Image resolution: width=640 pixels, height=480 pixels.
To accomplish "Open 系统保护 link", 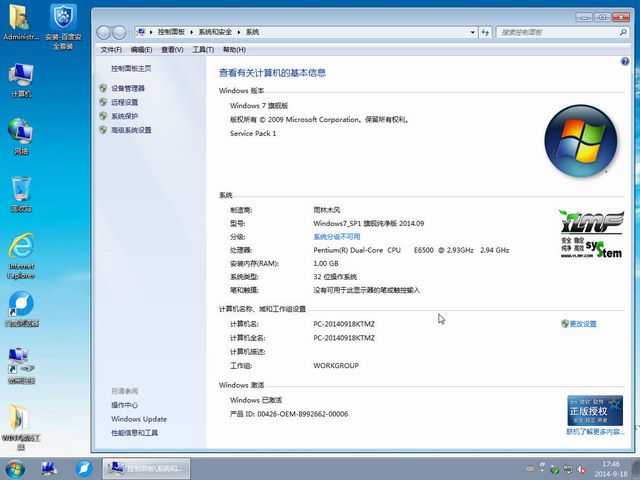I will pyautogui.click(x=124, y=116).
